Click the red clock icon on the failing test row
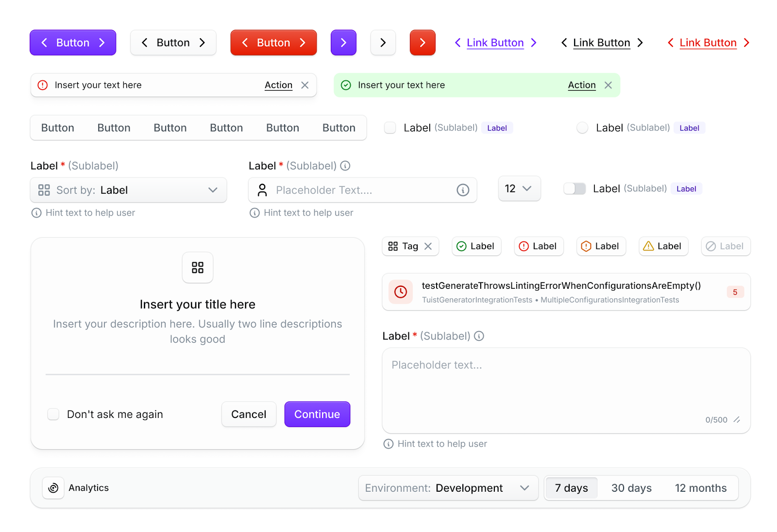 pyautogui.click(x=400, y=292)
